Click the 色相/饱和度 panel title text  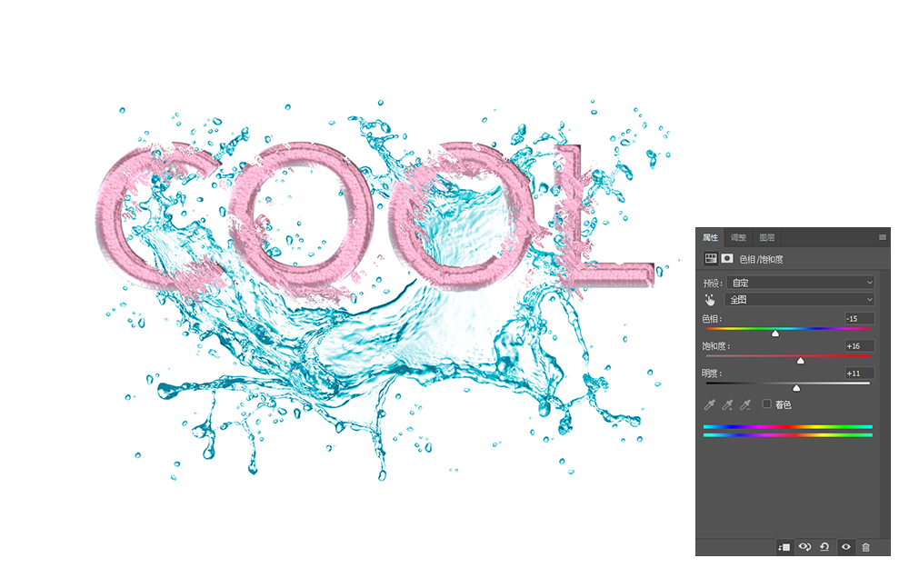point(761,259)
